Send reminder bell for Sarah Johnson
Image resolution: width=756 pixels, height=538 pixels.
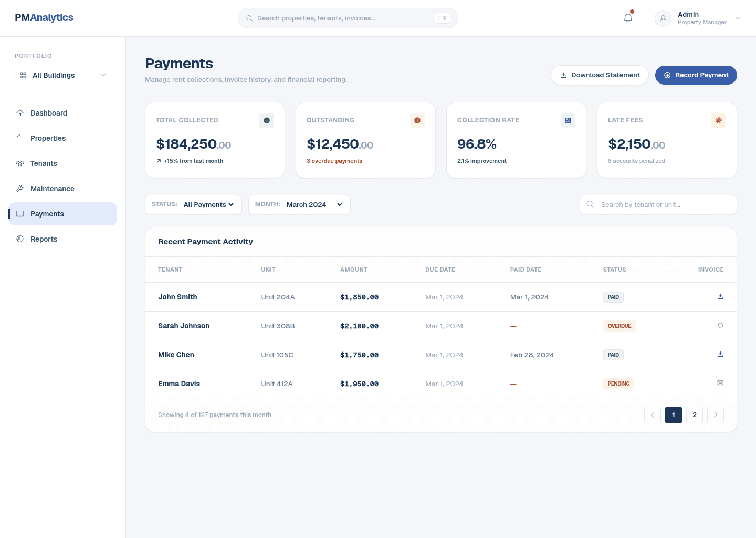[720, 326]
